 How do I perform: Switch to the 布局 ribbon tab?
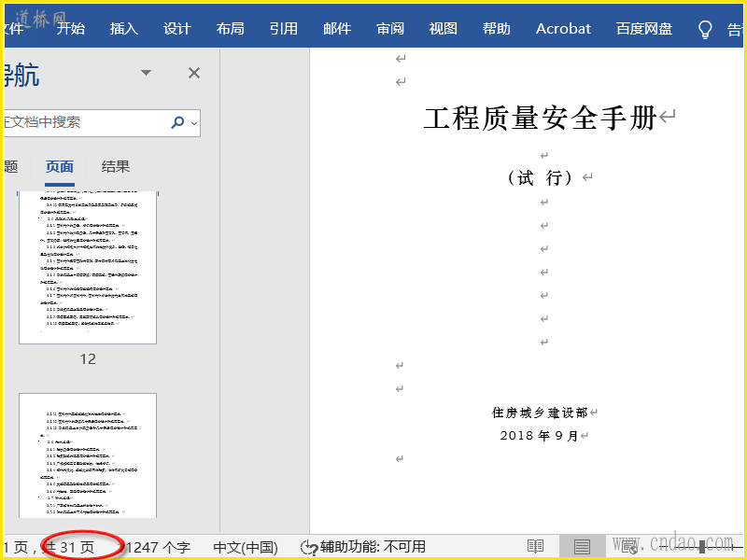pyautogui.click(x=231, y=29)
